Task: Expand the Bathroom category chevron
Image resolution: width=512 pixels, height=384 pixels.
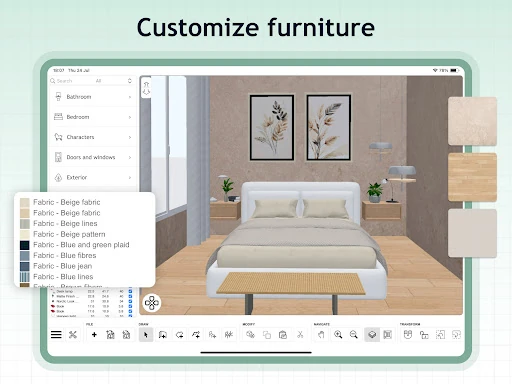Action: tap(130, 97)
